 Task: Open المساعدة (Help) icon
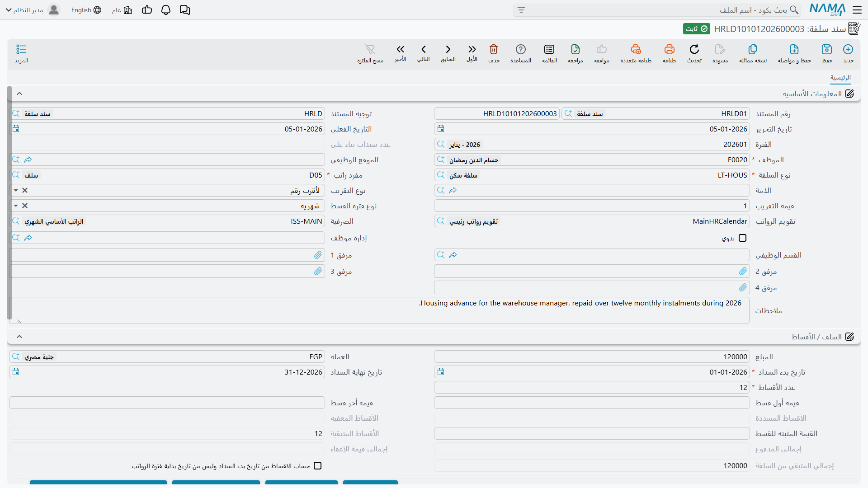point(521,49)
